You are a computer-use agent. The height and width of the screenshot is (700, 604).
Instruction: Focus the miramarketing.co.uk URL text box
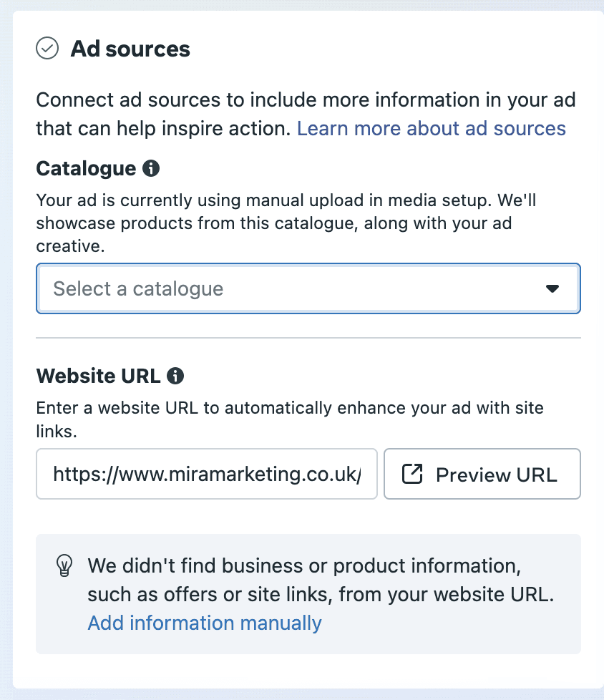(x=206, y=474)
